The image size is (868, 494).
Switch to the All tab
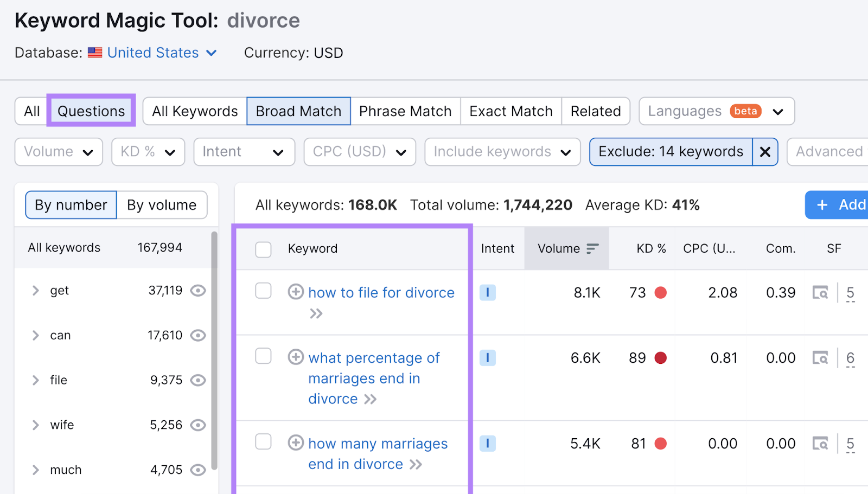click(x=31, y=111)
